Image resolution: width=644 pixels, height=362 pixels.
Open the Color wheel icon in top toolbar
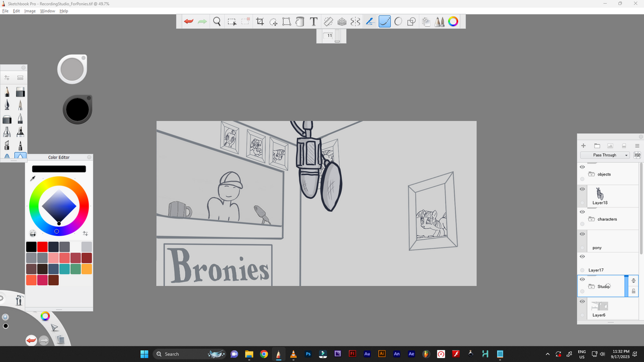[453, 22]
